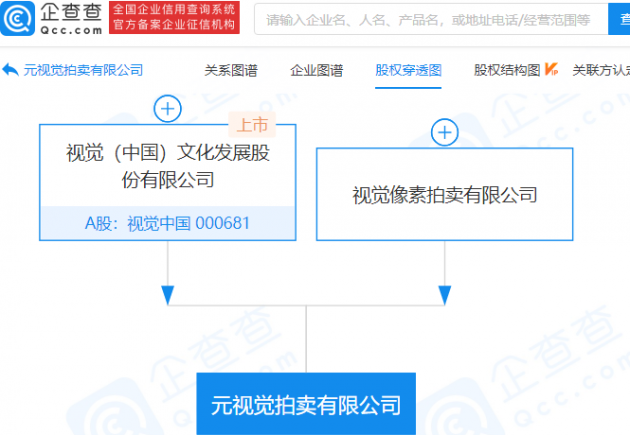Image resolution: width=630 pixels, height=435 pixels.
Task: Click the 元视觉拍卖有限公司 back link
Action: click(x=83, y=70)
